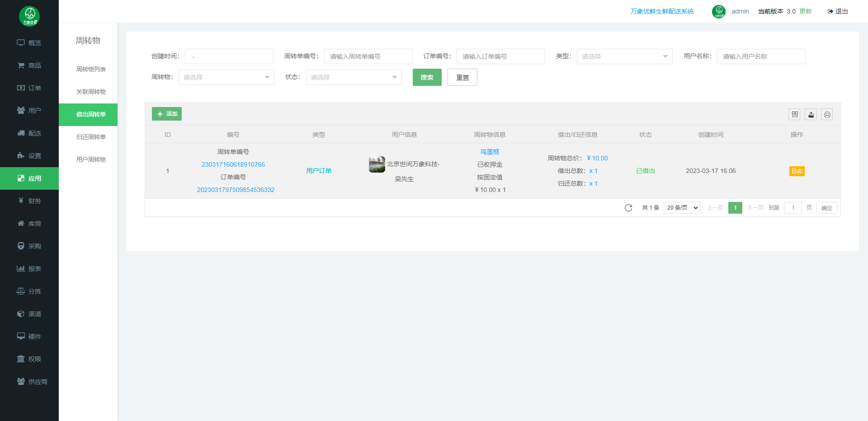
Task: Open the 用户 users section in sidebar
Action: pos(29,111)
